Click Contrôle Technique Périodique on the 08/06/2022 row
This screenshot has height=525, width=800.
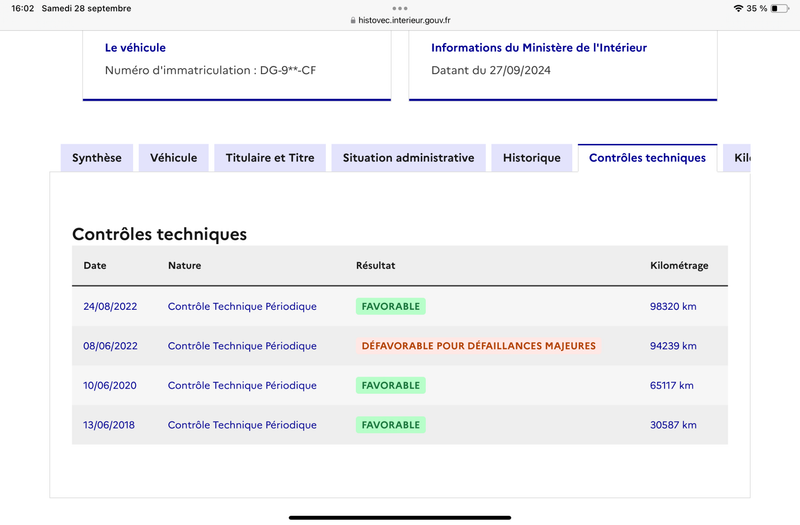point(242,346)
